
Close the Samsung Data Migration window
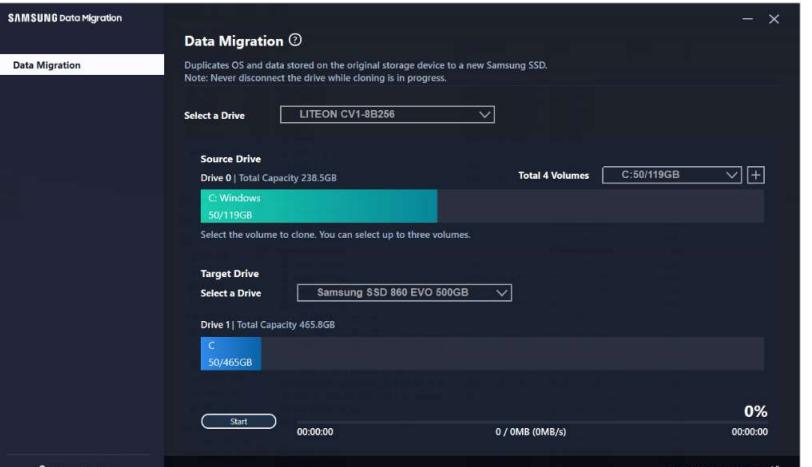click(774, 19)
